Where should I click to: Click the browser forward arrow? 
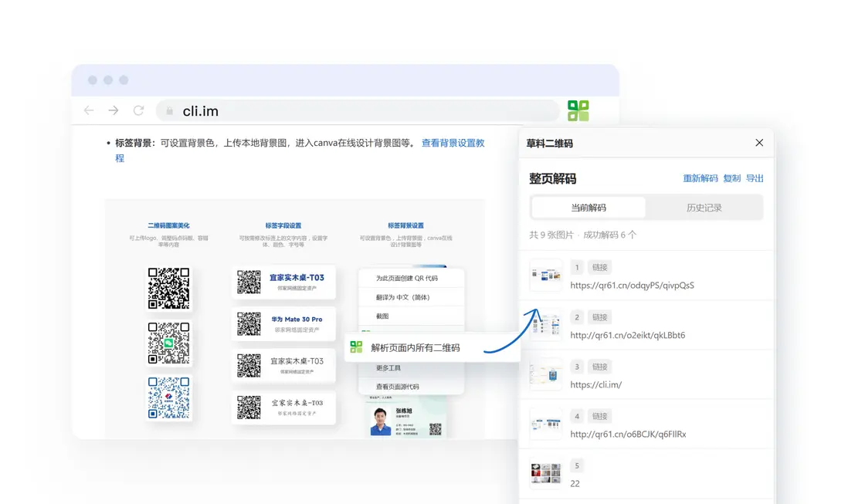(x=114, y=110)
